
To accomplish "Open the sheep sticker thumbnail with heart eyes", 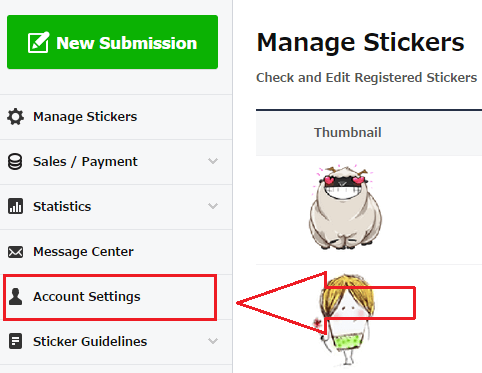I will tap(345, 207).
